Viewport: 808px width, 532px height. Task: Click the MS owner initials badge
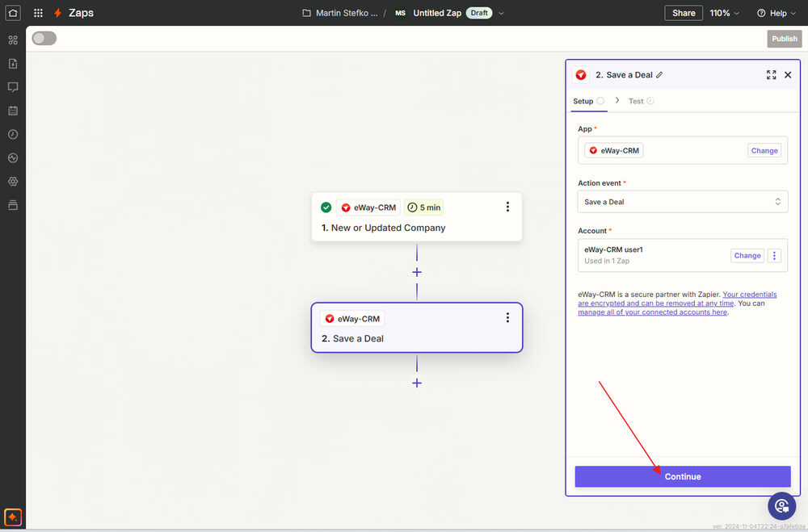(401, 13)
